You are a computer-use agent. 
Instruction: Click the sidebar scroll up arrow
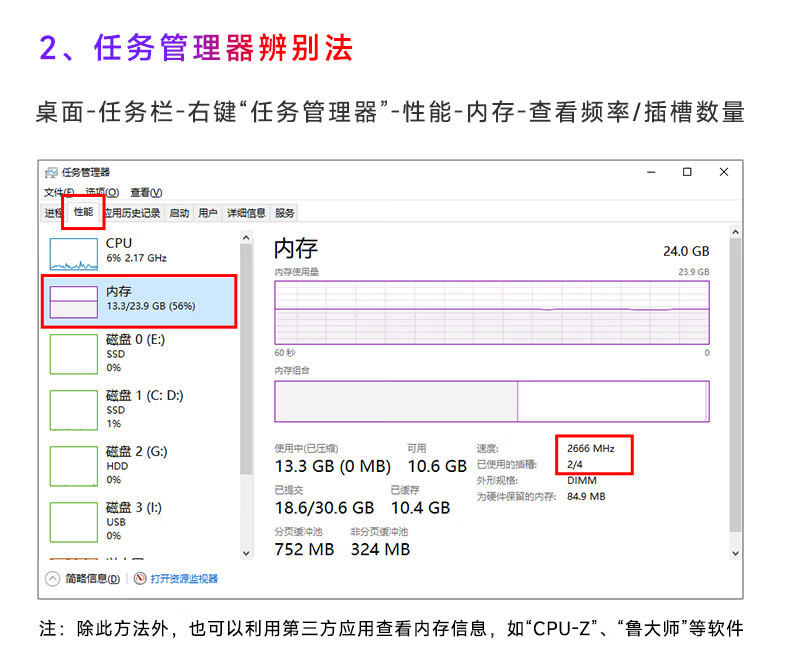pyautogui.click(x=246, y=238)
